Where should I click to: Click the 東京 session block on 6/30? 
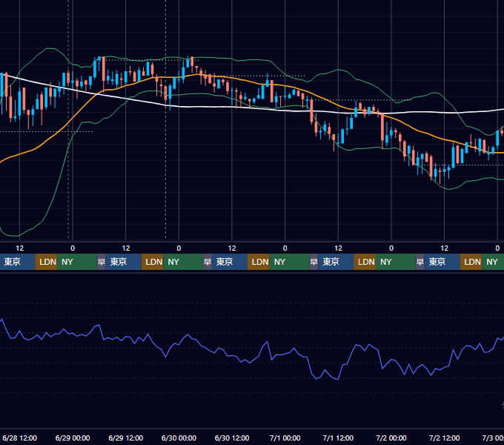tap(230, 262)
